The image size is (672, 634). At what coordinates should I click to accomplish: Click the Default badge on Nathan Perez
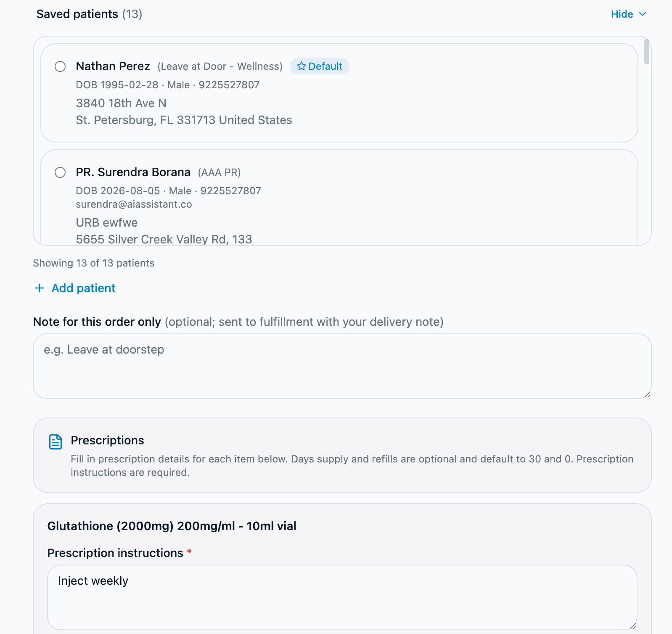(320, 66)
